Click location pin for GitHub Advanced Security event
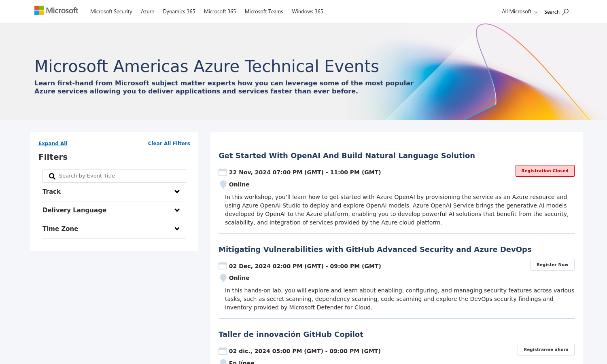This screenshot has width=607, height=364. [x=223, y=278]
